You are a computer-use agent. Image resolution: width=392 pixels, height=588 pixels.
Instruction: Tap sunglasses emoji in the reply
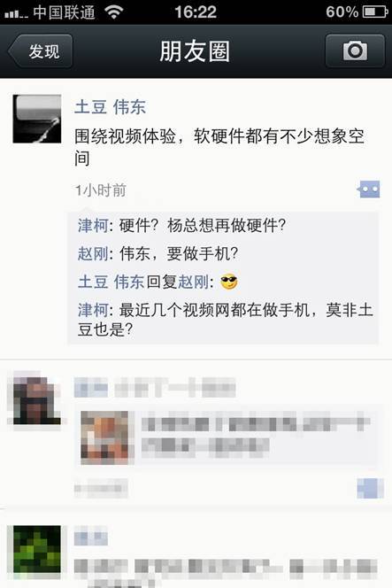coord(229,282)
